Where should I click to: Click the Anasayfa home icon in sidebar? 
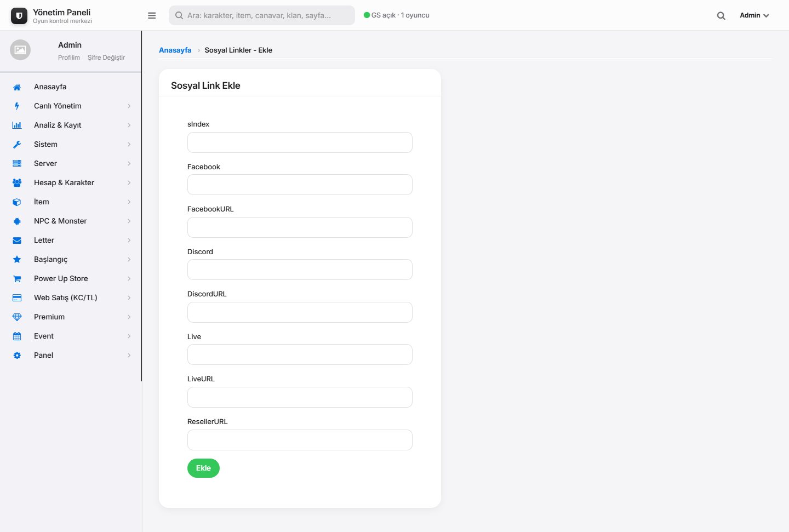click(17, 87)
